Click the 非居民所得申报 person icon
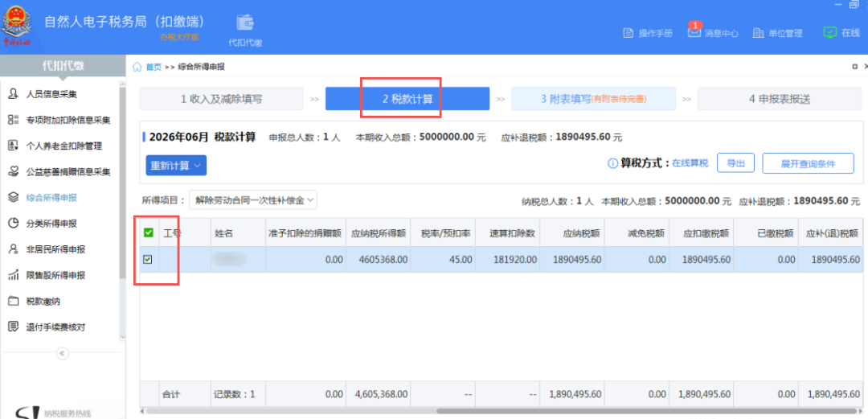 (x=14, y=249)
